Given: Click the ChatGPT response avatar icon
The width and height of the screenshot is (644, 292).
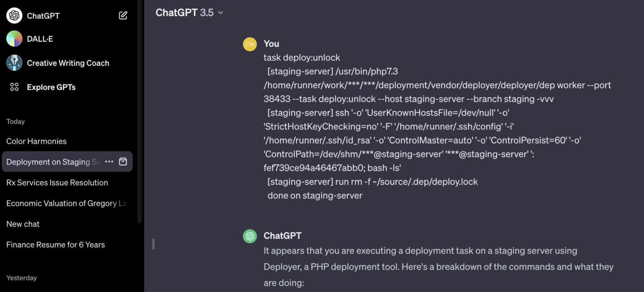Looking at the screenshot, I should click(x=250, y=236).
